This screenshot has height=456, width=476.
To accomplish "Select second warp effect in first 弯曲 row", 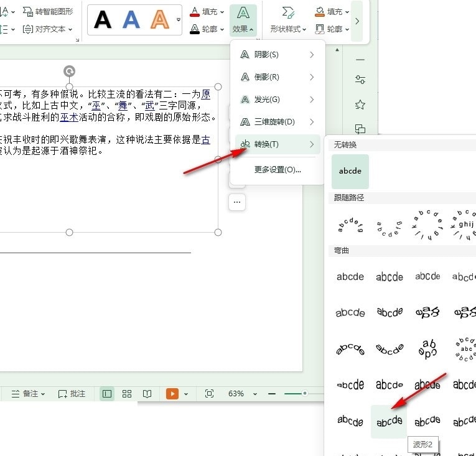I will [389, 277].
